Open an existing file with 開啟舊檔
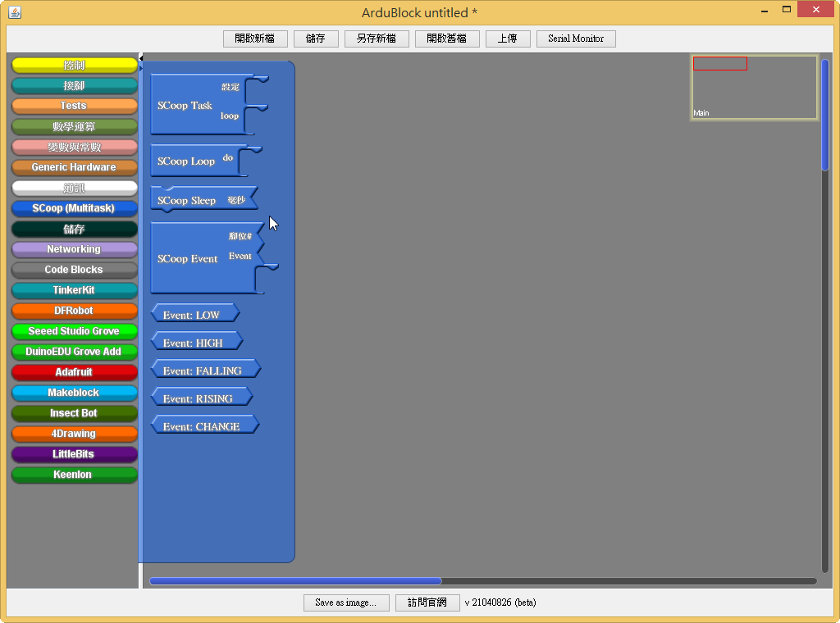Viewport: 840px width, 623px height. [x=447, y=39]
